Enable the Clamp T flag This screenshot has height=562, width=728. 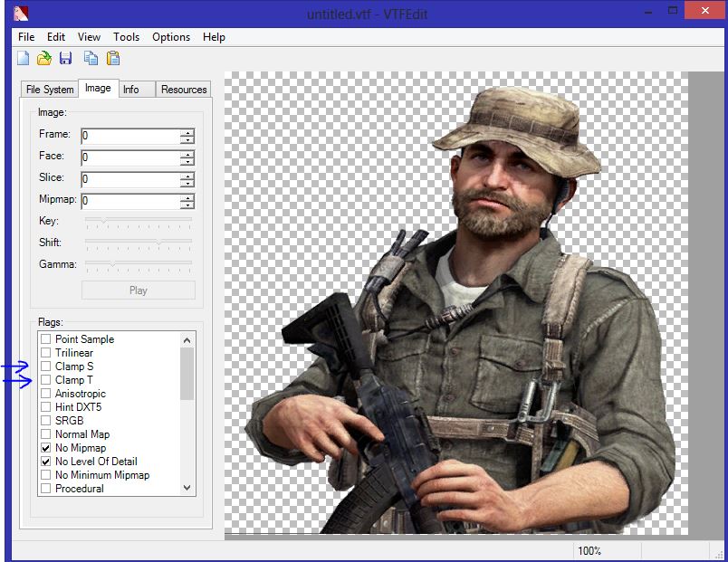click(x=45, y=380)
